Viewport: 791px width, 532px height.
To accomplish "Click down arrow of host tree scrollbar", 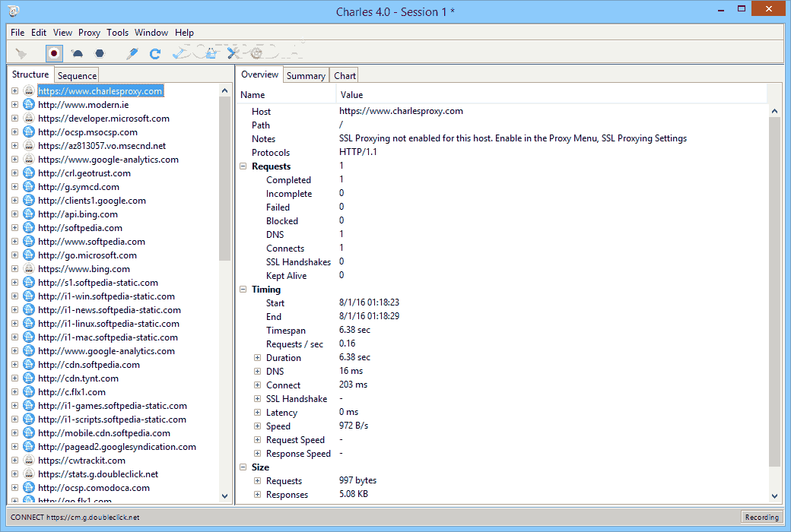I will pos(225,496).
